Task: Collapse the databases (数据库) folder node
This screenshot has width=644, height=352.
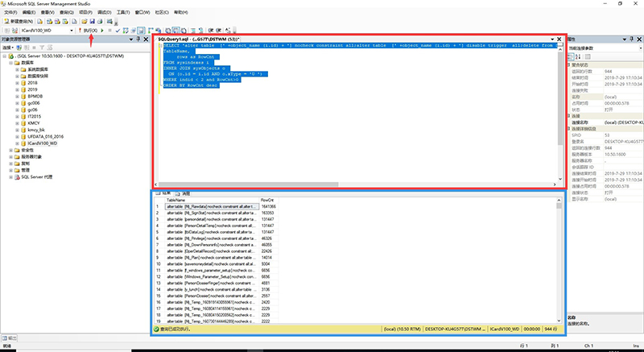Action: [x=11, y=63]
